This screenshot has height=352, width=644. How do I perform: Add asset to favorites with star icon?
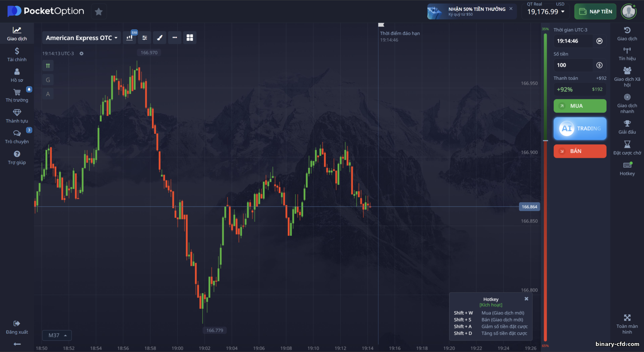(x=99, y=12)
